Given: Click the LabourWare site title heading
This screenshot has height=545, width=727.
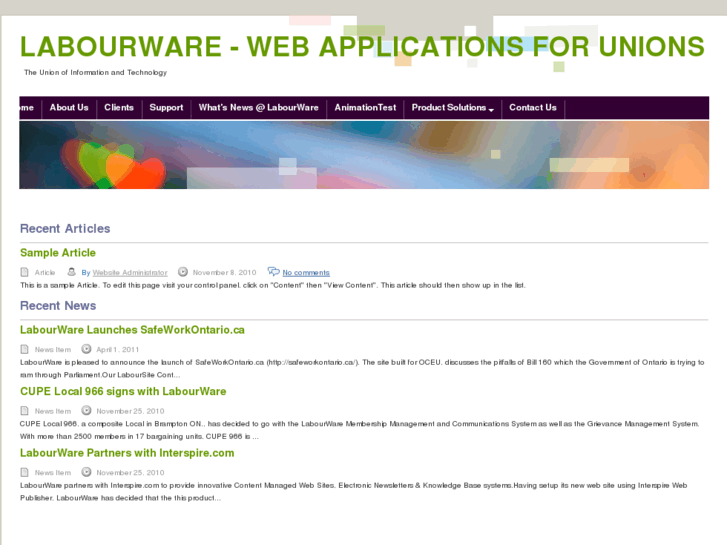Looking at the screenshot, I should point(362,46).
